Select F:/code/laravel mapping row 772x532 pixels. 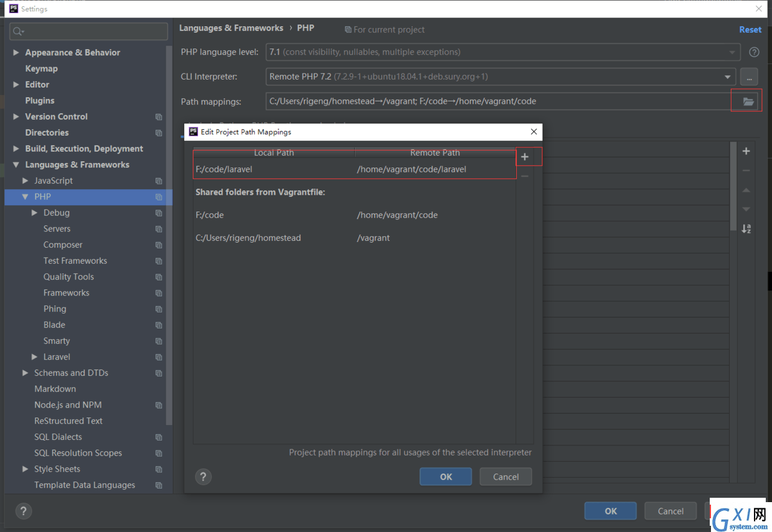pyautogui.click(x=354, y=169)
